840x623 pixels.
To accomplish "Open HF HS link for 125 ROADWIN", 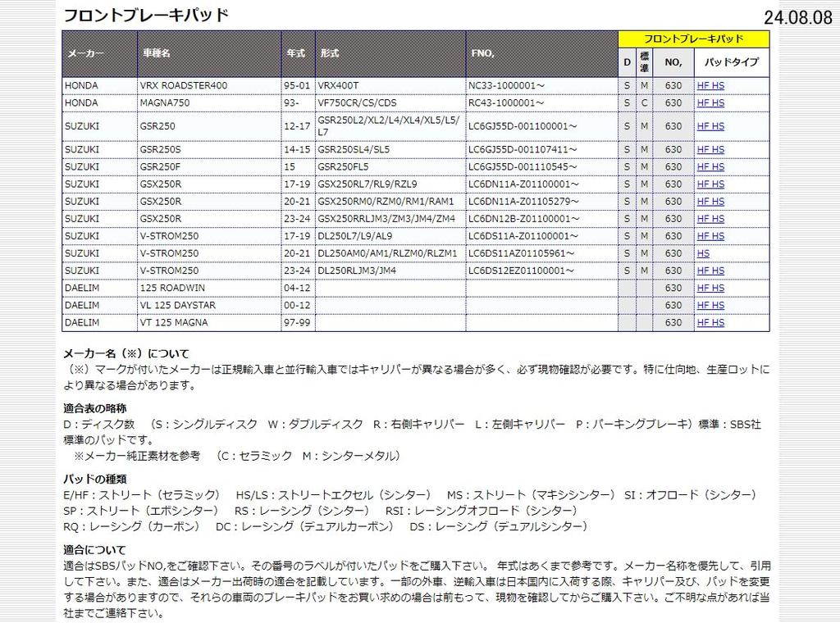I will click(710, 288).
